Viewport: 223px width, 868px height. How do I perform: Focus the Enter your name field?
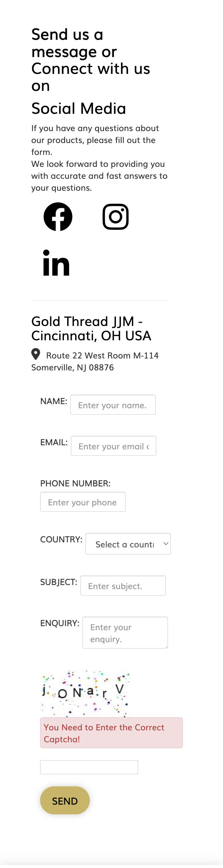(113, 405)
